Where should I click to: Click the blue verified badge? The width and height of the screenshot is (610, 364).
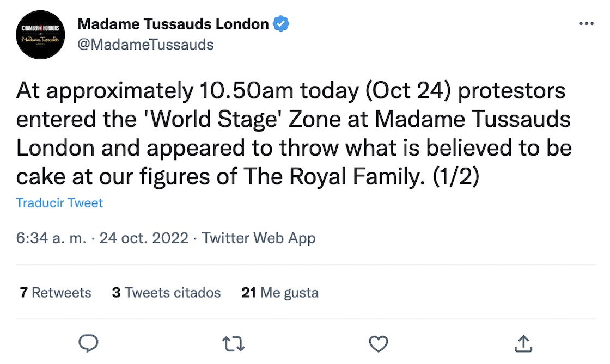coord(281,24)
